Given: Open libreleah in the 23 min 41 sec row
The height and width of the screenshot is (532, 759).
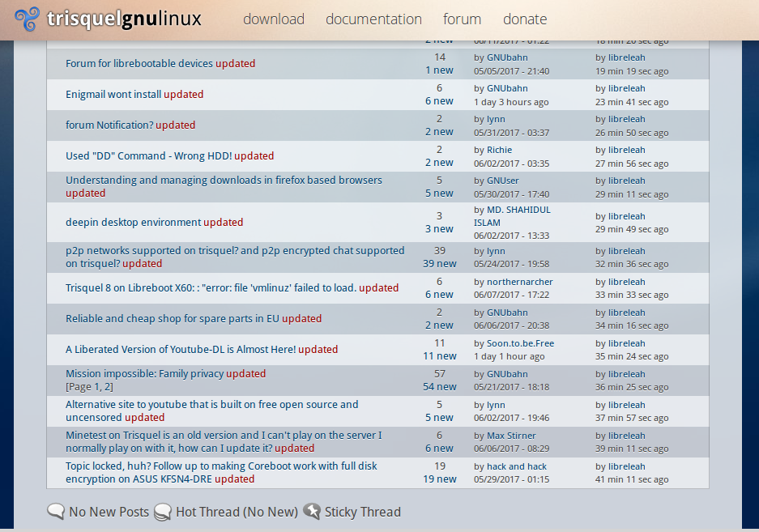Looking at the screenshot, I should 627,88.
